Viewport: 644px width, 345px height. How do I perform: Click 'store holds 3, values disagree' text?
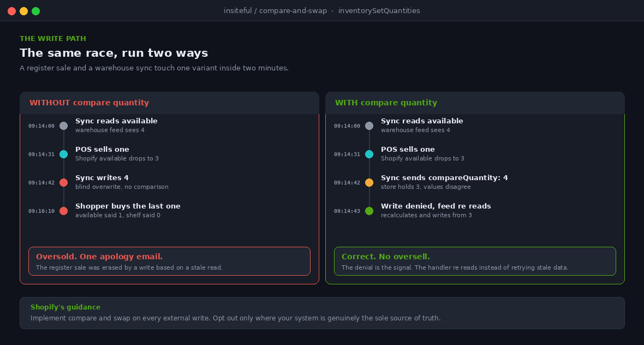[426, 187]
